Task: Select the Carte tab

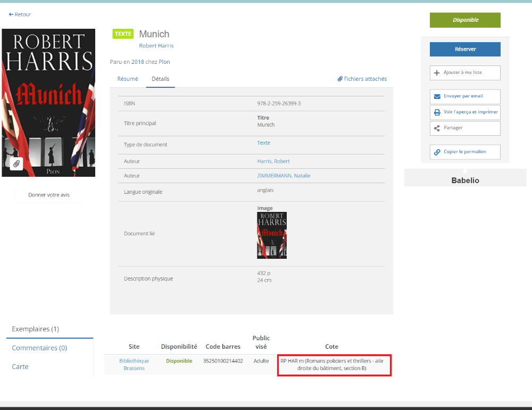Action: click(20, 366)
